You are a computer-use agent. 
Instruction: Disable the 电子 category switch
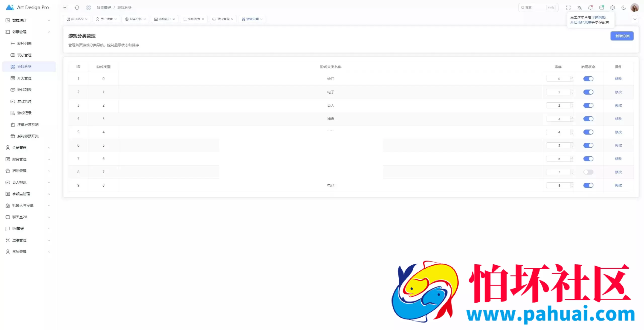[588, 92]
